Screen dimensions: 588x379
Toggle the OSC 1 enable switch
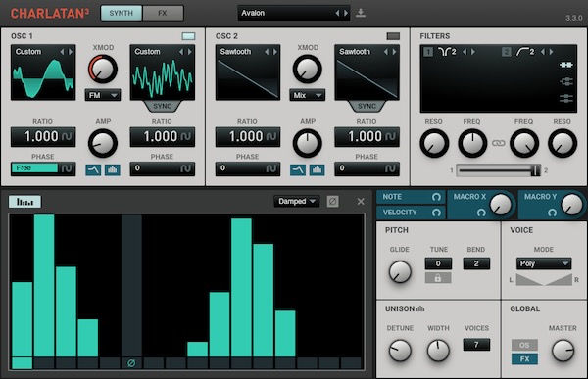point(188,36)
